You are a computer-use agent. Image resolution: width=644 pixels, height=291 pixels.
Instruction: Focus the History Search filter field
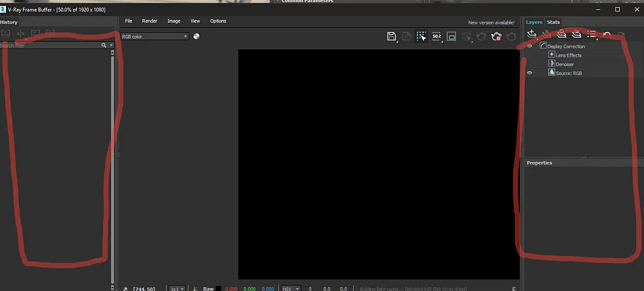tap(50, 45)
